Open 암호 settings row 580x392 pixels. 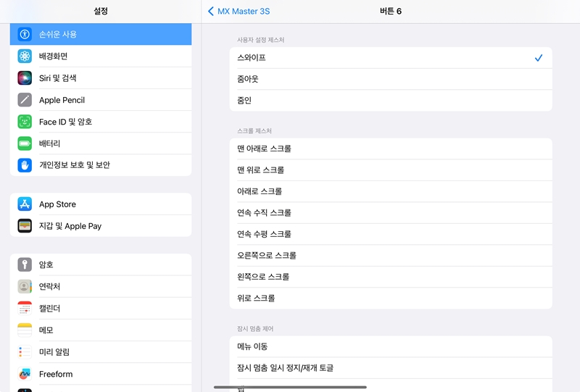tap(101, 264)
